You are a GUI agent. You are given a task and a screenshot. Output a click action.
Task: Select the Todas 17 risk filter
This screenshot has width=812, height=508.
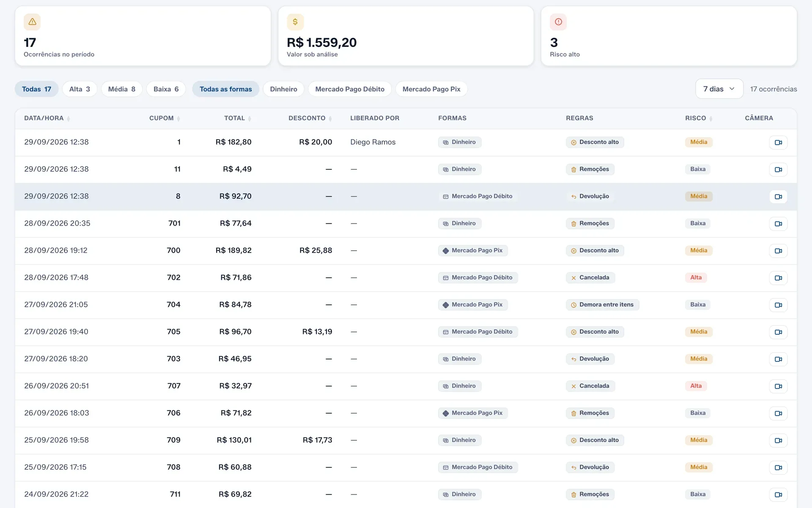coord(36,89)
